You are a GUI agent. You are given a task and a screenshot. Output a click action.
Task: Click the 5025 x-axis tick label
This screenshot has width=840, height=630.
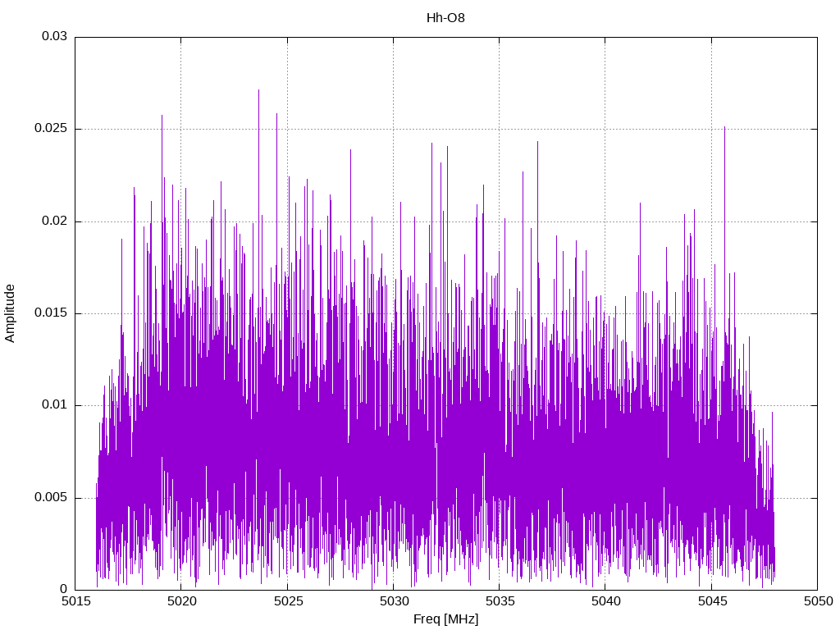coord(288,601)
